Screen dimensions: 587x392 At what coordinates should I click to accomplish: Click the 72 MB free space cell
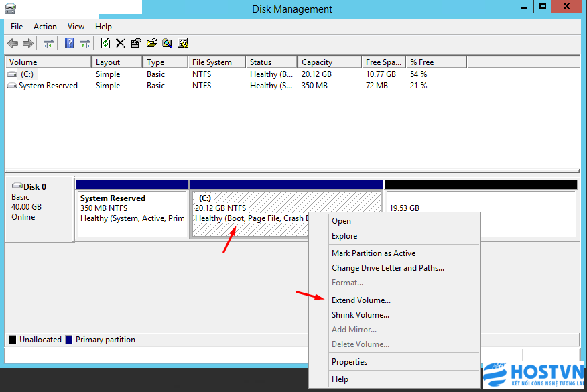(377, 86)
